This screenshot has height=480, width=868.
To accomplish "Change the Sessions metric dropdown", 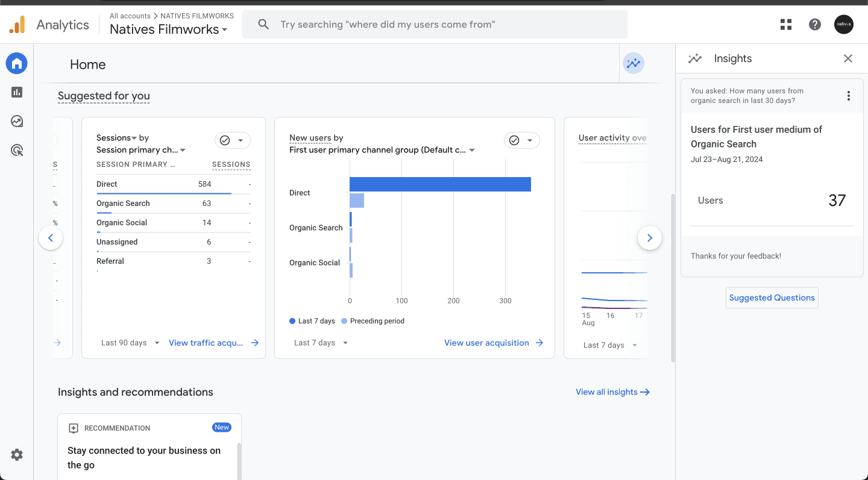I will [x=117, y=138].
